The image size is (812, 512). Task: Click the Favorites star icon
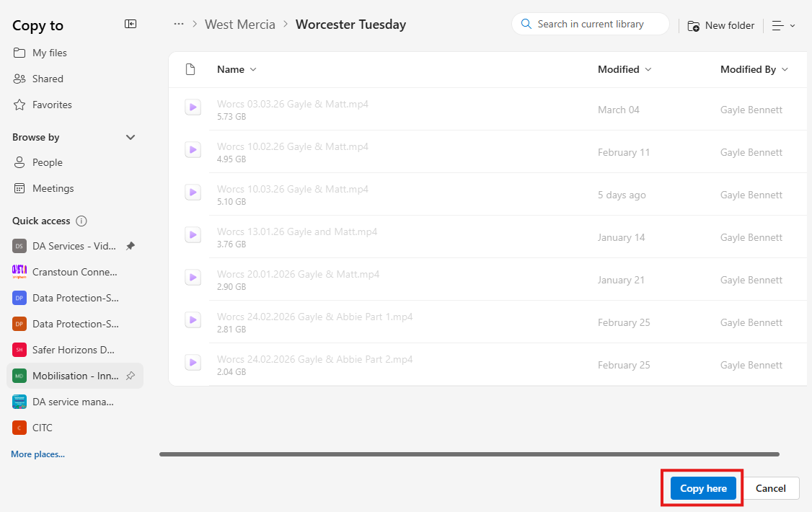click(x=19, y=105)
